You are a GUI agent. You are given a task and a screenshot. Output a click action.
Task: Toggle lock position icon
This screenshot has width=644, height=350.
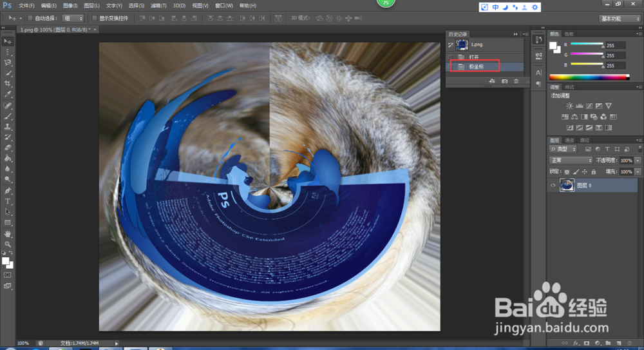[x=585, y=171]
